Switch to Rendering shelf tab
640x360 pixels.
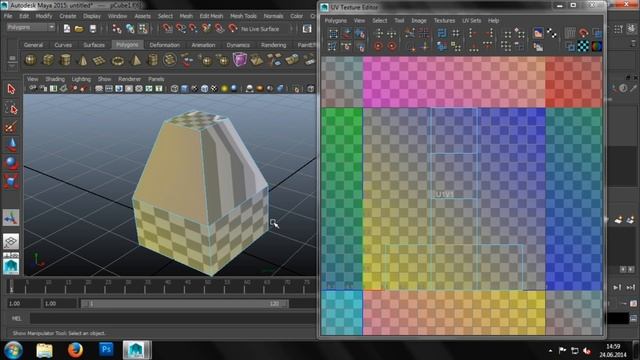(273, 45)
